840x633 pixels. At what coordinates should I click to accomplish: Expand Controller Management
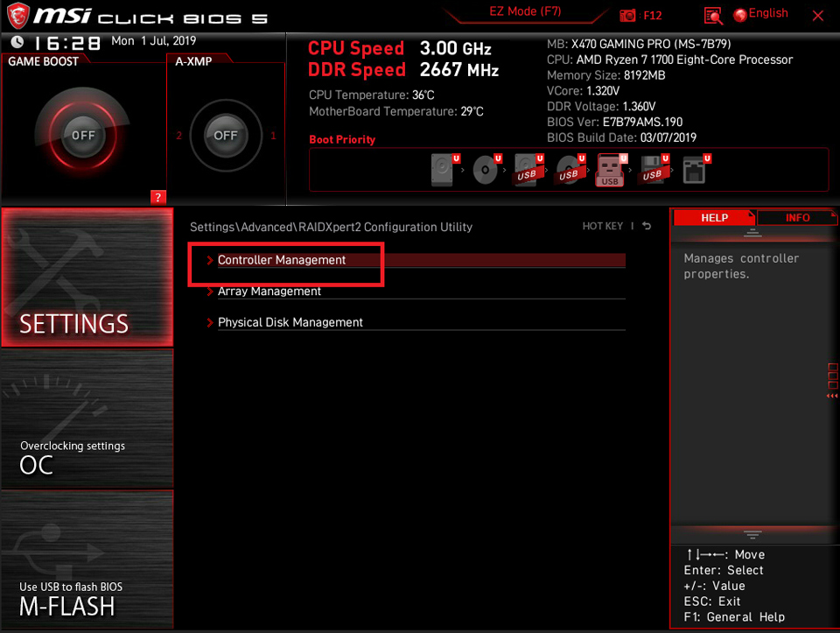[416, 260]
